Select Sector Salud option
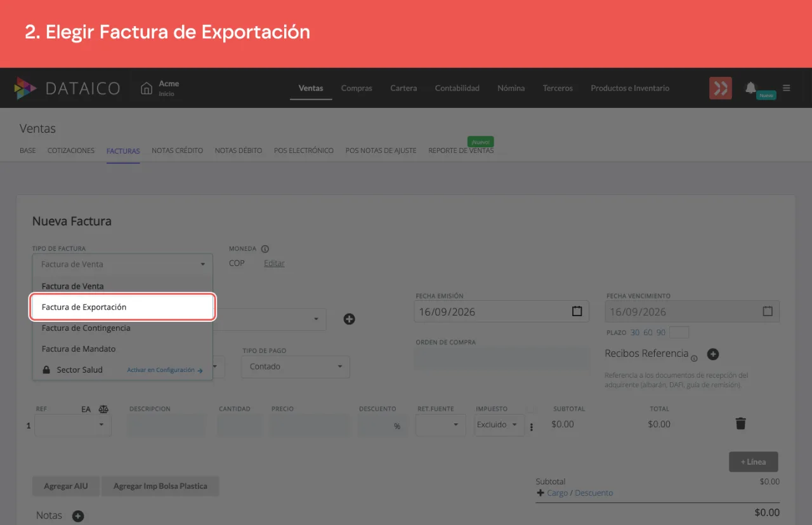This screenshot has width=812, height=525. [122, 369]
